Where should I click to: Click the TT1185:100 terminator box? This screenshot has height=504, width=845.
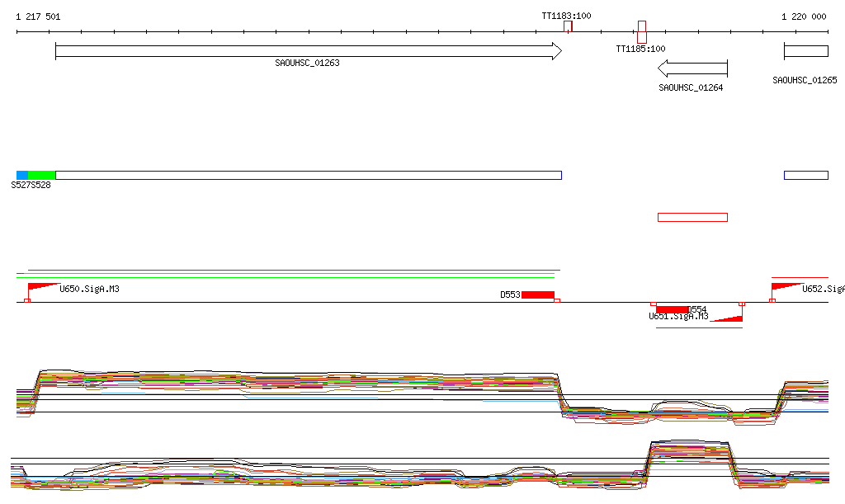(641, 32)
